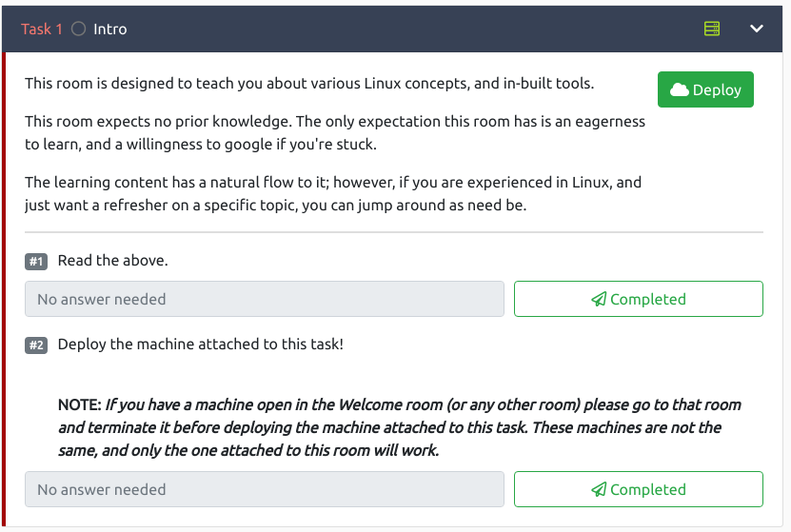Focus the first 'No answer needed' field
This screenshot has height=532, width=791.
pyautogui.click(x=264, y=299)
